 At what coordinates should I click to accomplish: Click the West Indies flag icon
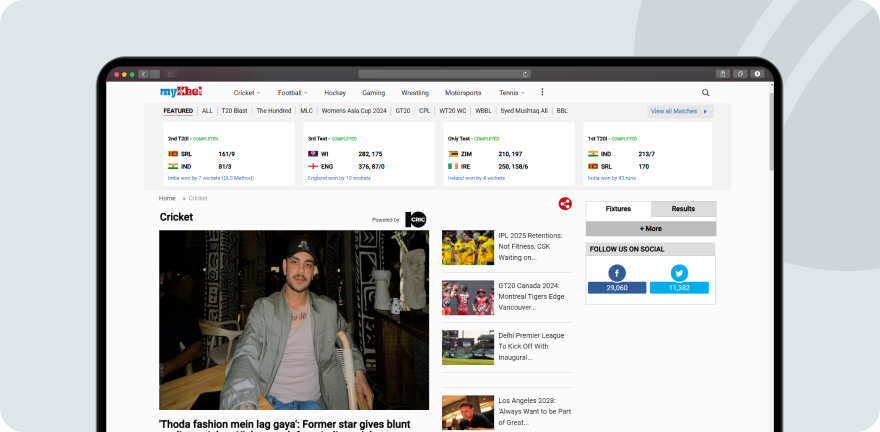coord(313,154)
